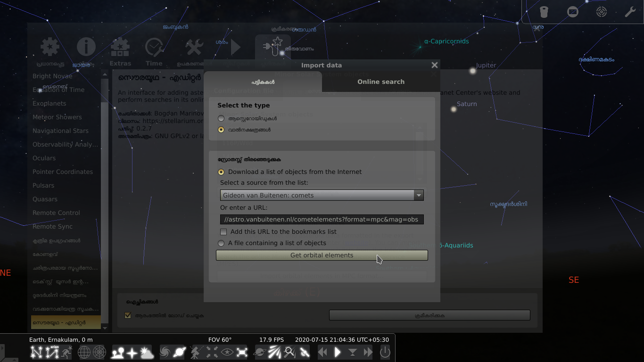The height and width of the screenshot is (362, 644).
Task: Center on selected object icon
Action: coord(212,352)
